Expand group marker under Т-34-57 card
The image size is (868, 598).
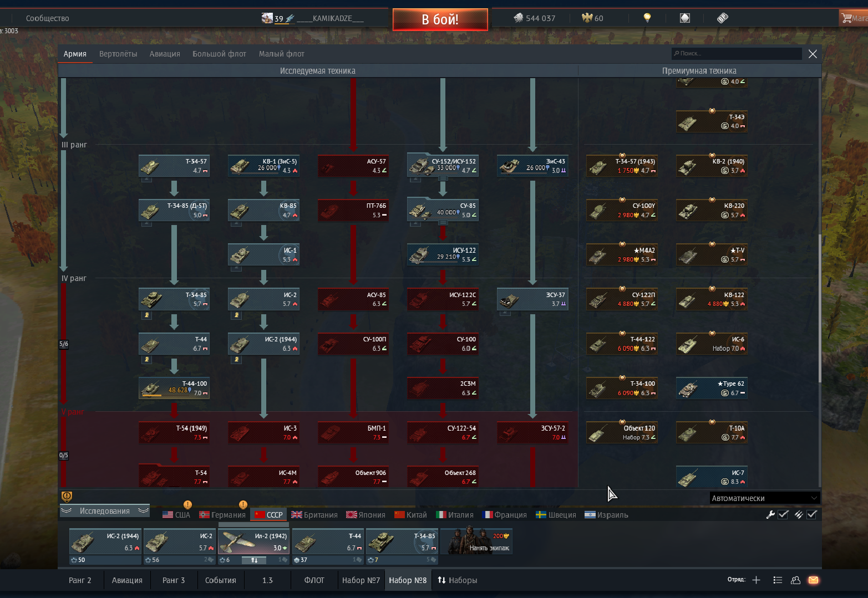click(x=146, y=179)
